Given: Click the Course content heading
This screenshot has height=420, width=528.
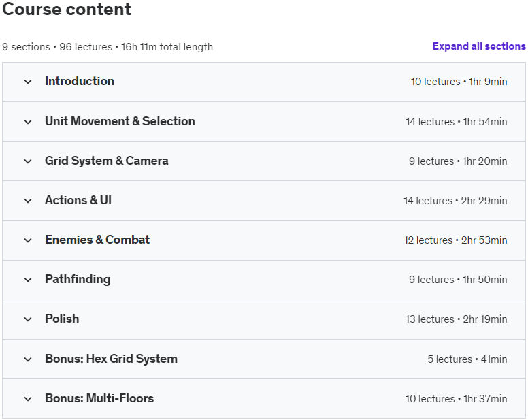Looking at the screenshot, I should (67, 9).
